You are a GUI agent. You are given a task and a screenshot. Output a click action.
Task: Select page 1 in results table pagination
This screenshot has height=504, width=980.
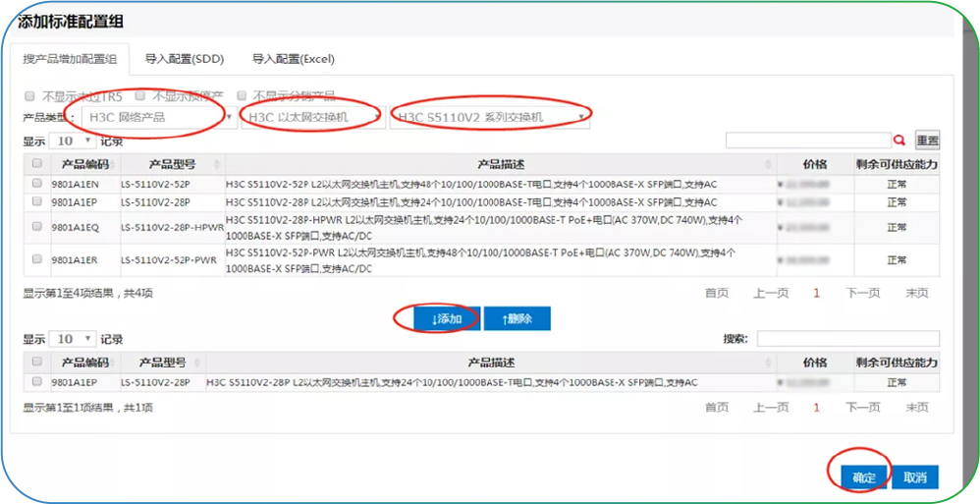pyautogui.click(x=816, y=293)
